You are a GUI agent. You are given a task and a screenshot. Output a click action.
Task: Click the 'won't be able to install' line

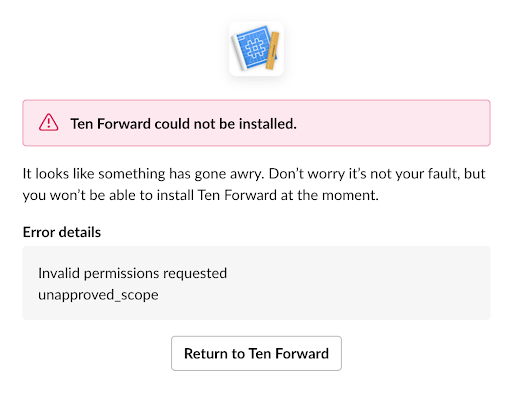tap(201, 195)
